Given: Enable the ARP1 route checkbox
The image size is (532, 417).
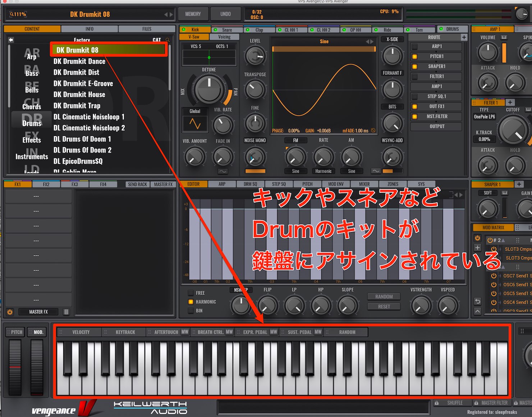Looking at the screenshot, I should coord(414,46).
